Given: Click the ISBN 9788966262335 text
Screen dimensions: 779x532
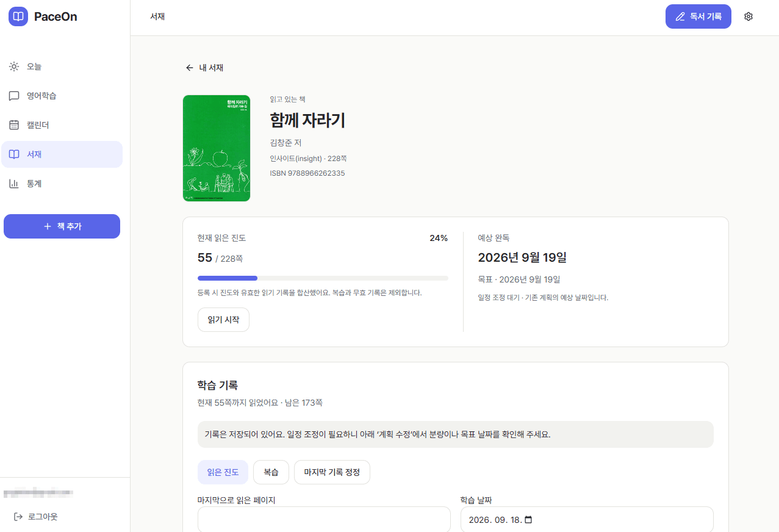Looking at the screenshot, I should 307,173.
